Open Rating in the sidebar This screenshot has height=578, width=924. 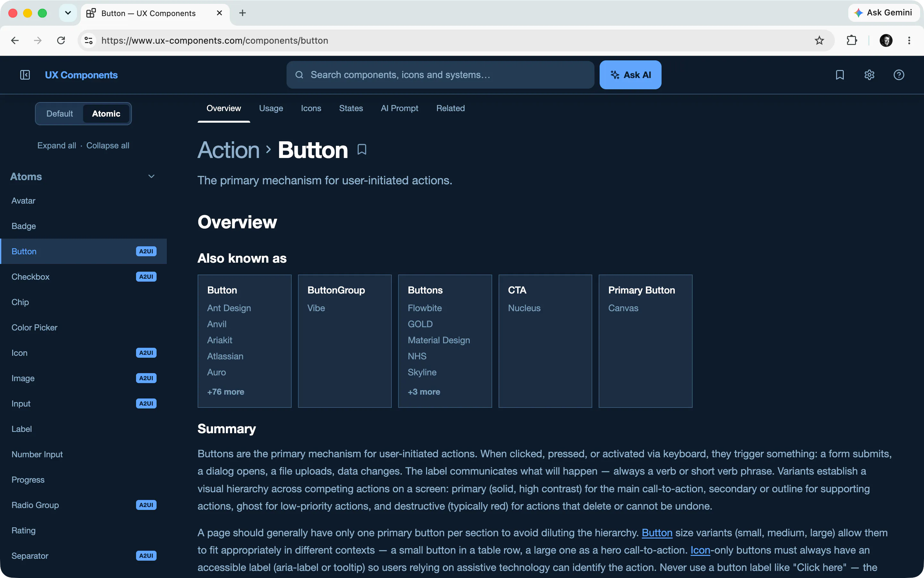coord(83,530)
